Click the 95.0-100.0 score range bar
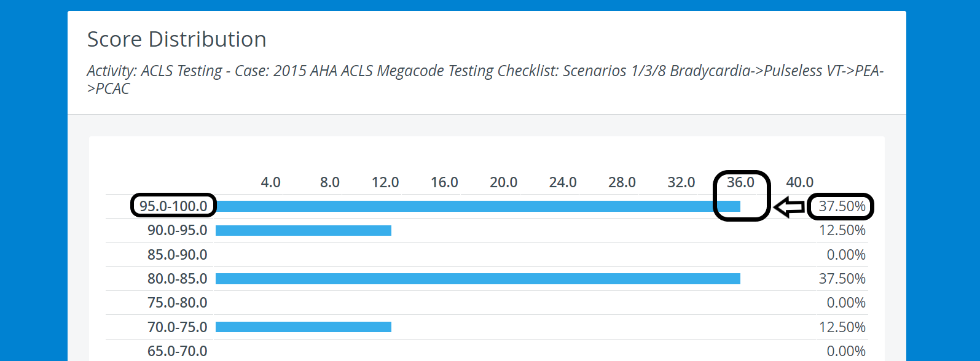This screenshot has height=361, width=980. point(478,206)
